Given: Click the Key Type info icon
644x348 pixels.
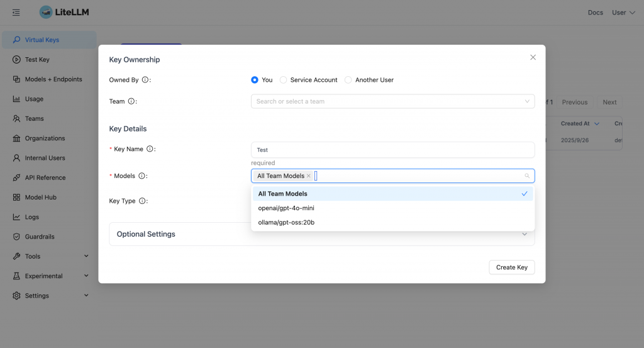Looking at the screenshot, I should click(143, 201).
